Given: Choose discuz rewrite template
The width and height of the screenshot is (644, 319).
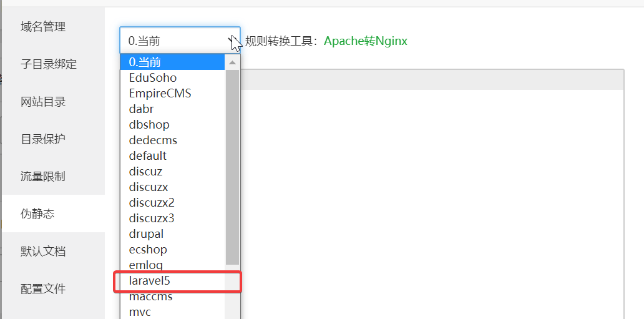Looking at the screenshot, I should [x=172, y=172].
